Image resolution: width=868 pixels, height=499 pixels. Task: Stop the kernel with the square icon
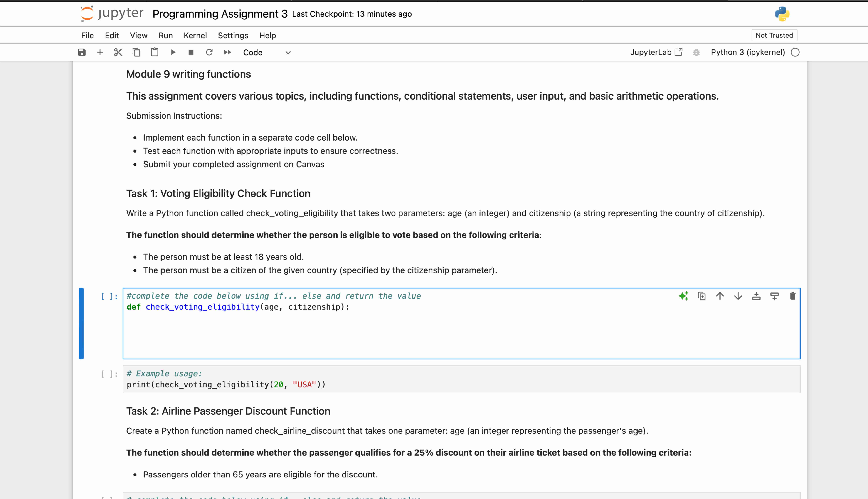click(x=191, y=52)
